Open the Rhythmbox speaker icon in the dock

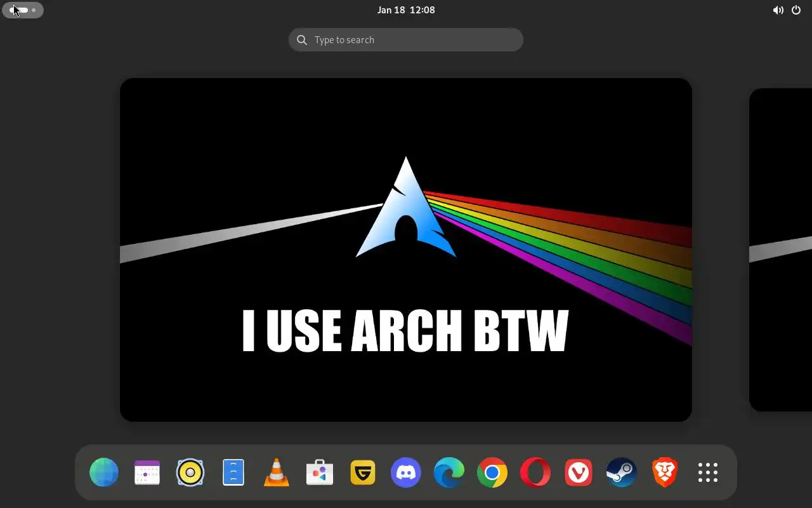click(190, 472)
